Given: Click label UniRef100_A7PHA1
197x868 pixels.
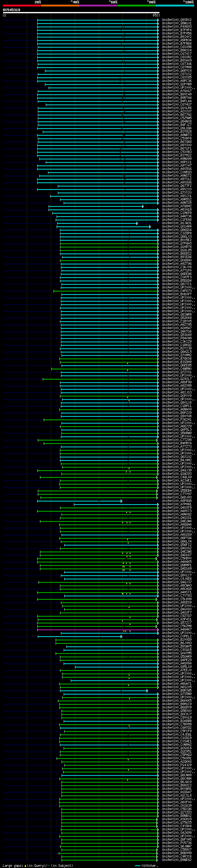Looking at the screenshot, I should [x=177, y=504].
